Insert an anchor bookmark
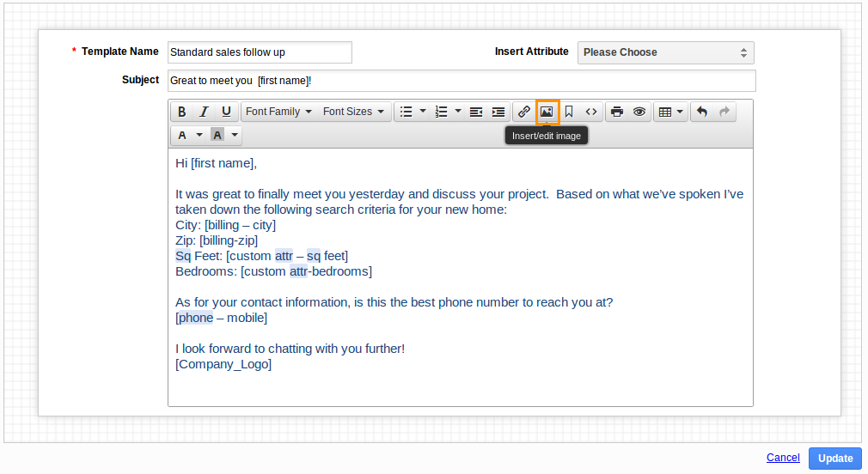Image resolution: width=868 pixels, height=474 pixels. pos(569,112)
